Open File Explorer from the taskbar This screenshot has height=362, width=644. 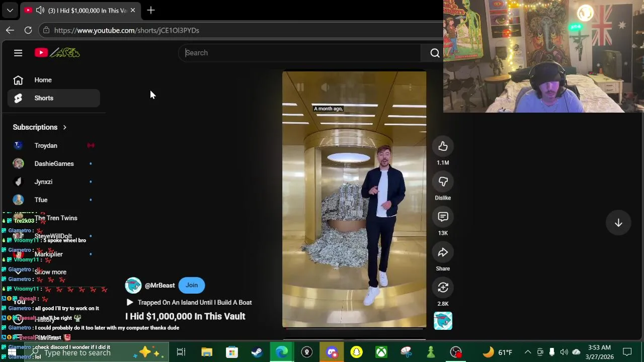click(x=207, y=352)
